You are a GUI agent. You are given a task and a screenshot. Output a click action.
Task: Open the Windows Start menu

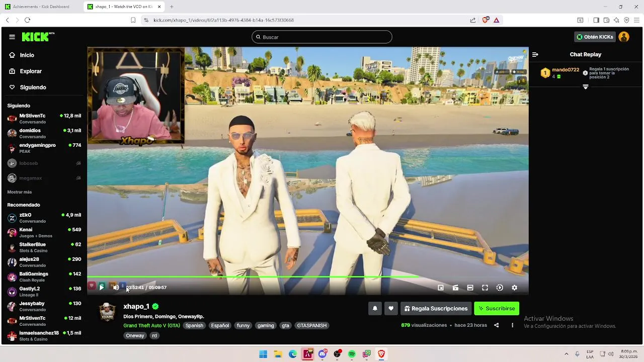click(263, 354)
